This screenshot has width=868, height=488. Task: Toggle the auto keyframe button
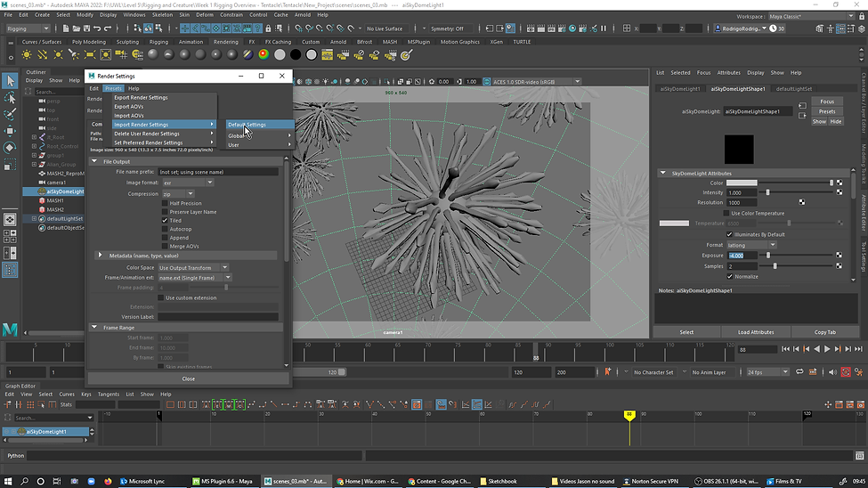(846, 372)
